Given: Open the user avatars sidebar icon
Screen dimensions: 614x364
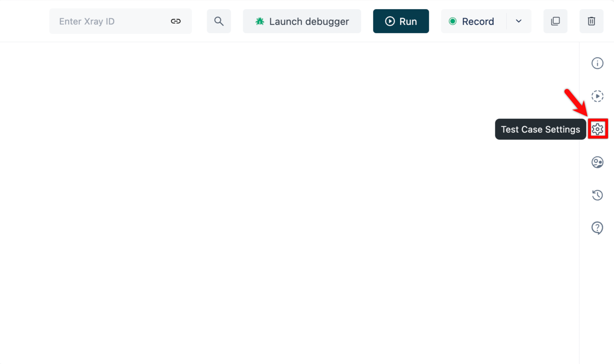Looking at the screenshot, I should click(597, 162).
